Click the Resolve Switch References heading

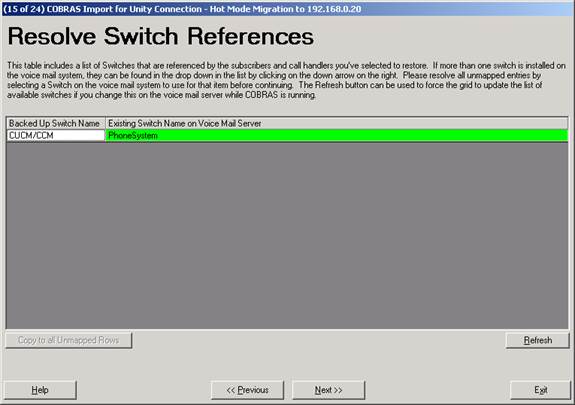(161, 36)
